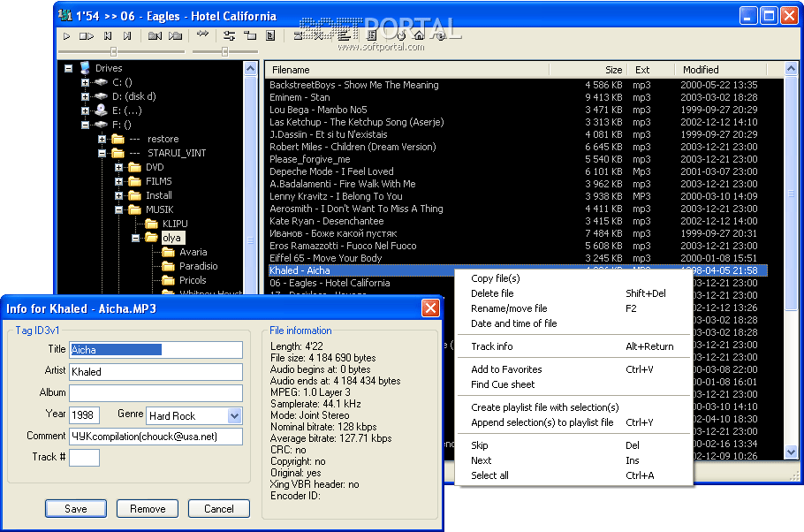Sort by Modified column header
The width and height of the screenshot is (804, 532).
[720, 70]
